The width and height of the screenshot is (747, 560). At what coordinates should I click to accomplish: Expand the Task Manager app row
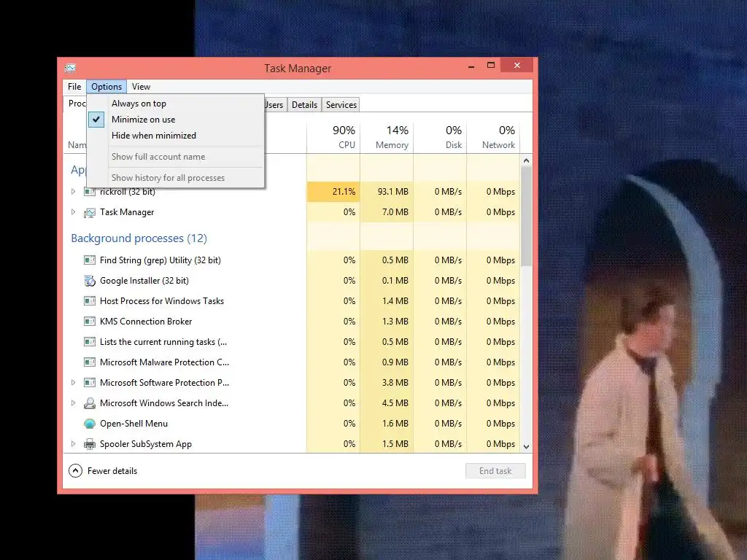(73, 212)
